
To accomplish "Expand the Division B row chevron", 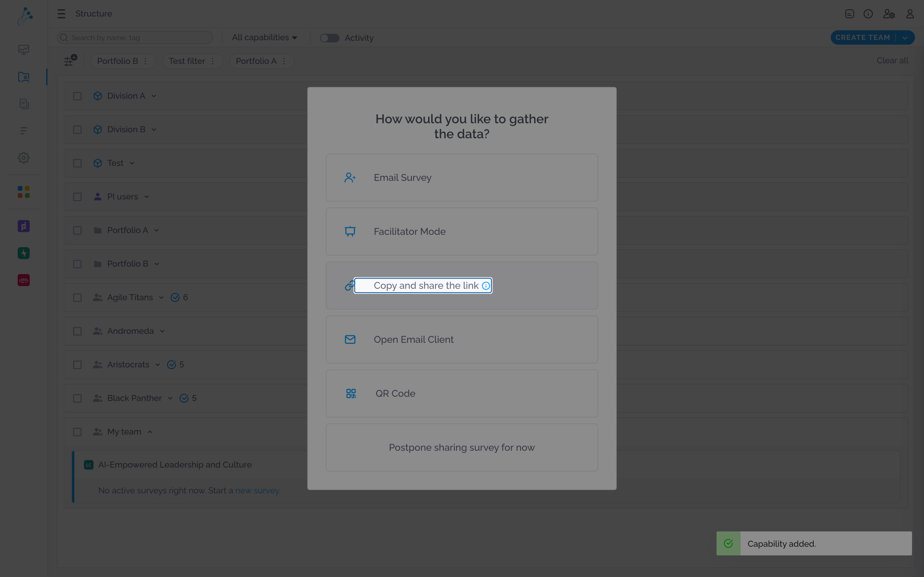I will [x=154, y=130].
